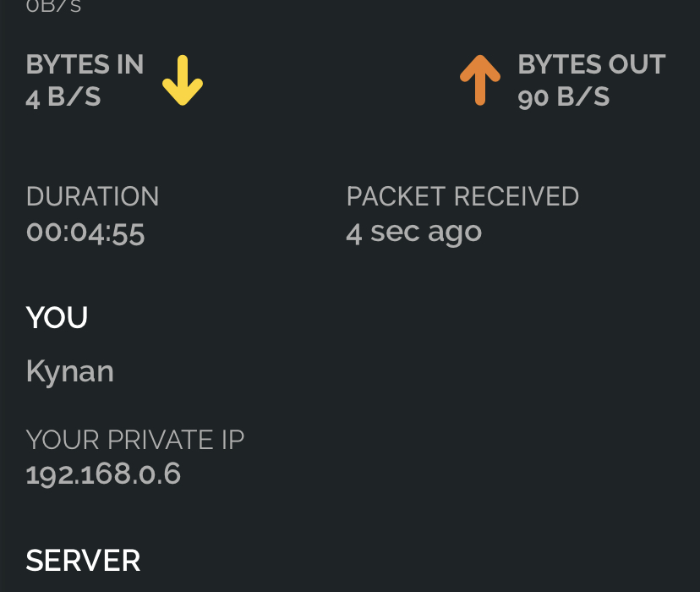Select the IP address 192.168.0.6

click(103, 474)
